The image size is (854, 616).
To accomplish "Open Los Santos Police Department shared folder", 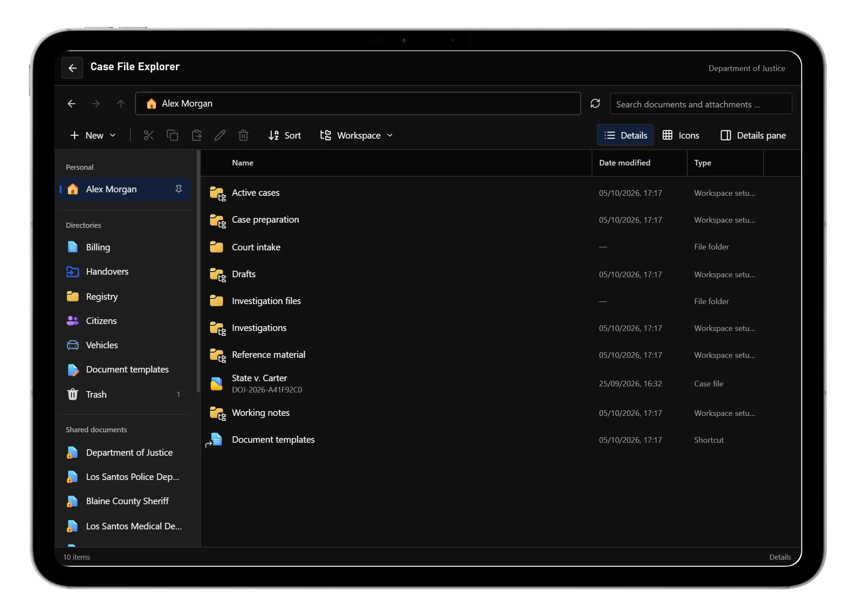I will [125, 477].
